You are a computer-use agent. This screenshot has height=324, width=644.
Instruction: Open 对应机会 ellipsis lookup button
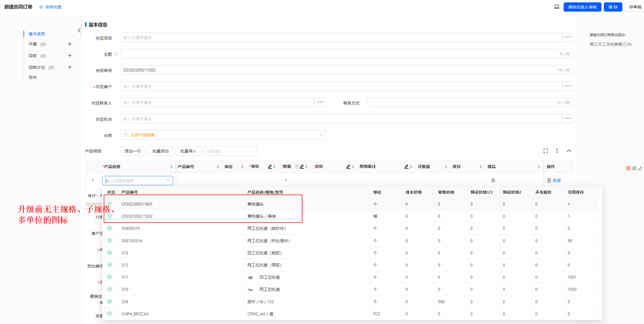568,119
